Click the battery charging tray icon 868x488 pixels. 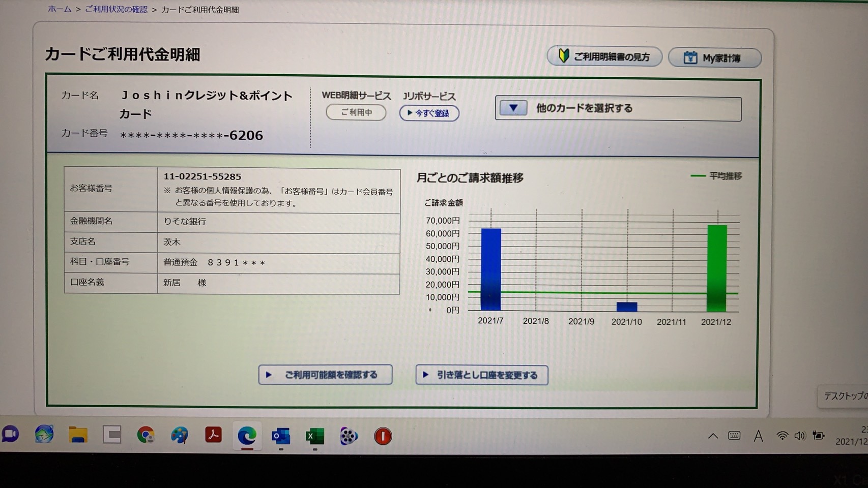[818, 435]
